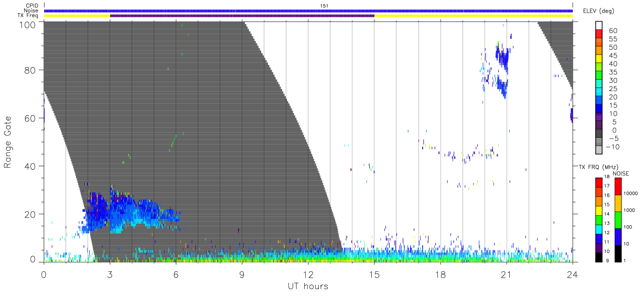The image size is (644, 297).
Task: Click the -10 label on the ELEV scale
Action: pos(612,147)
